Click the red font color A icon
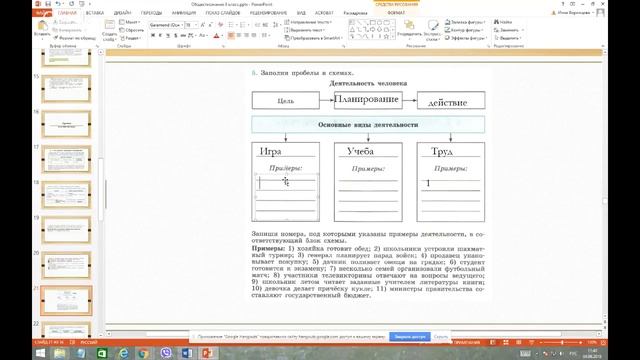The height and width of the screenshot is (360, 640). [x=216, y=36]
